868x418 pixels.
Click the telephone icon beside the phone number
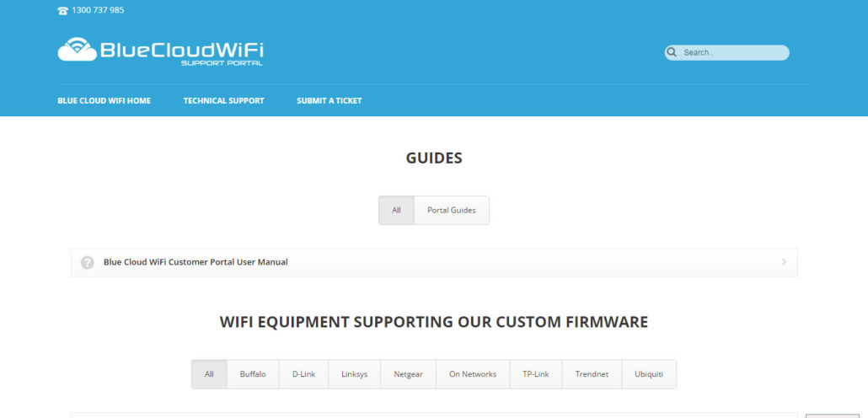click(x=62, y=10)
